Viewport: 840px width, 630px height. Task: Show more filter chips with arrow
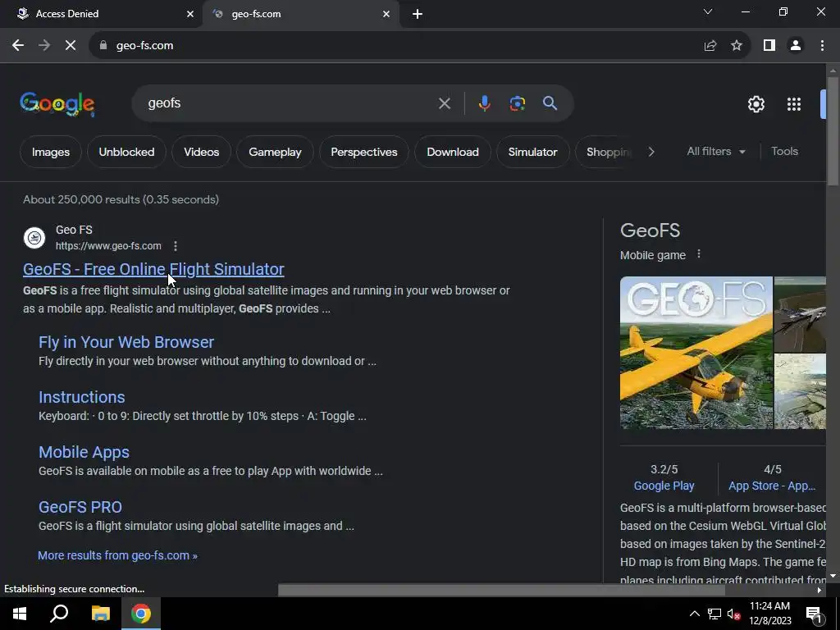click(x=651, y=152)
